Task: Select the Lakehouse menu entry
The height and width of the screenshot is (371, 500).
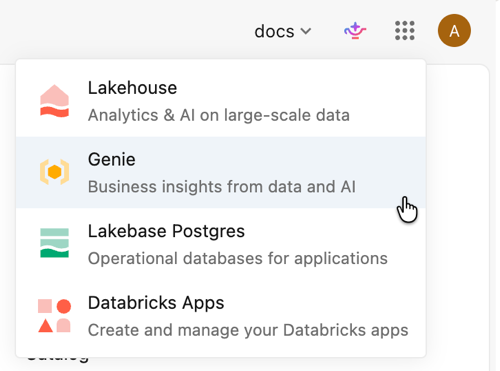Action: (x=221, y=101)
